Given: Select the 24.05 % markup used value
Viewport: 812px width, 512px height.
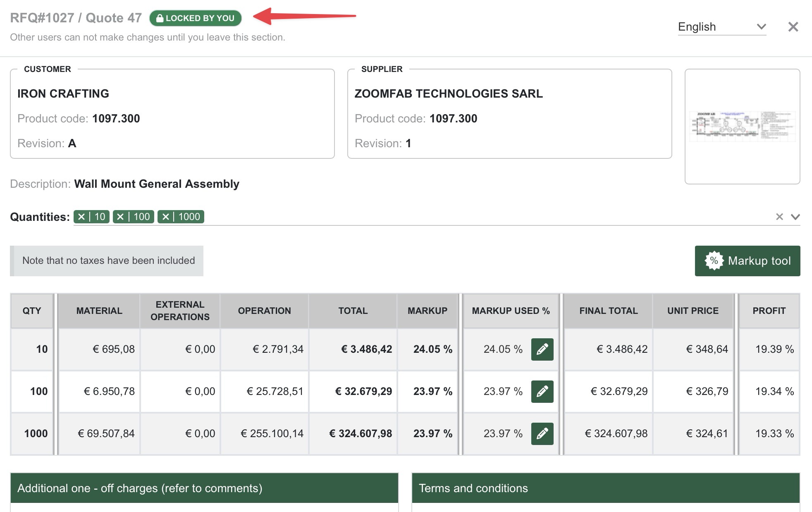Looking at the screenshot, I should point(503,349).
